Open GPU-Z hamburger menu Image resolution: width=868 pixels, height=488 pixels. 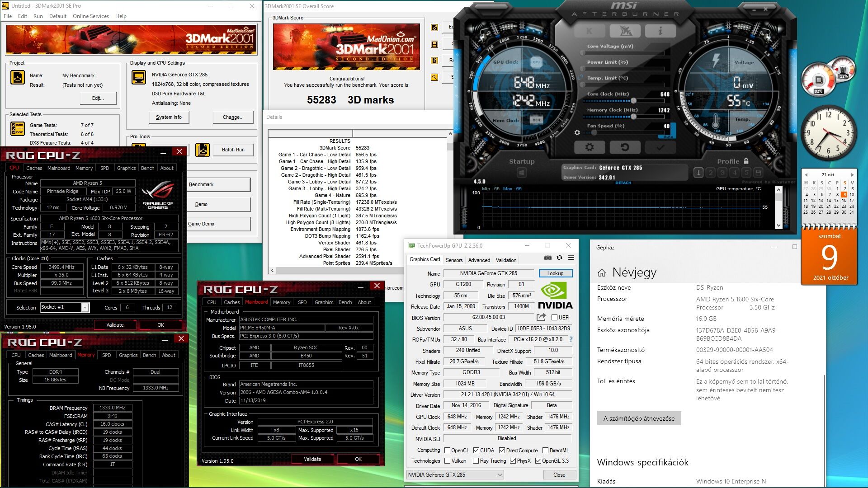[x=571, y=258]
